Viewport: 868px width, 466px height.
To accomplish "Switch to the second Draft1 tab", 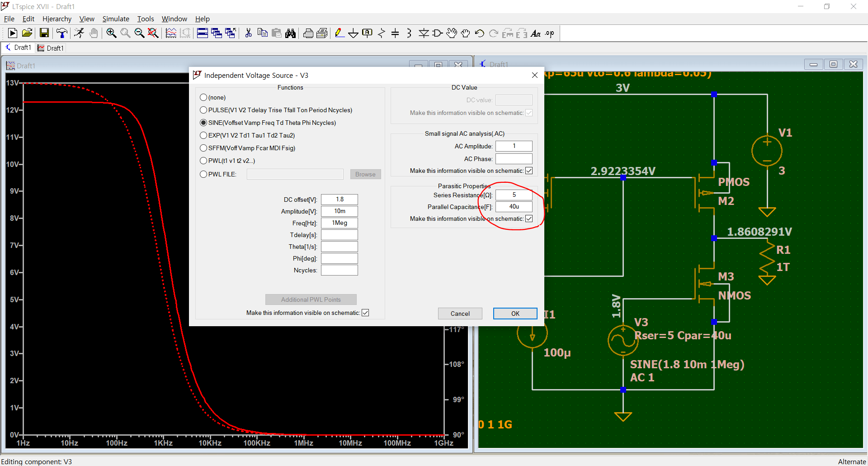I will [x=50, y=48].
